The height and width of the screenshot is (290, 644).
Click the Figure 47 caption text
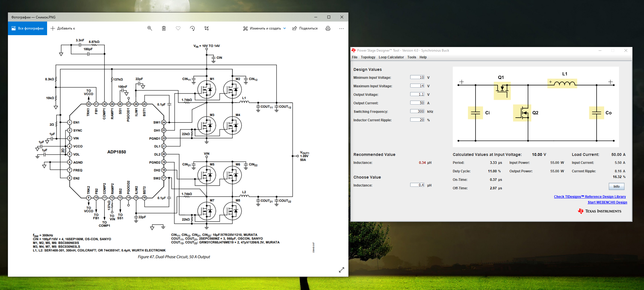pyautogui.click(x=174, y=257)
